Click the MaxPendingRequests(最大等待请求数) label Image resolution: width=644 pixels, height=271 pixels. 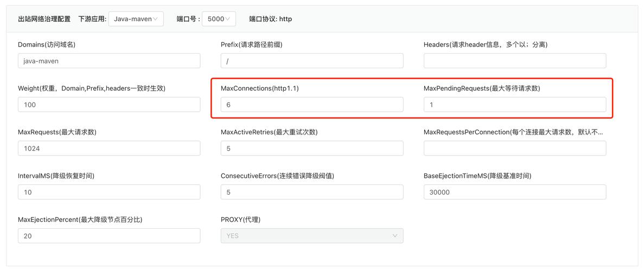click(482, 88)
